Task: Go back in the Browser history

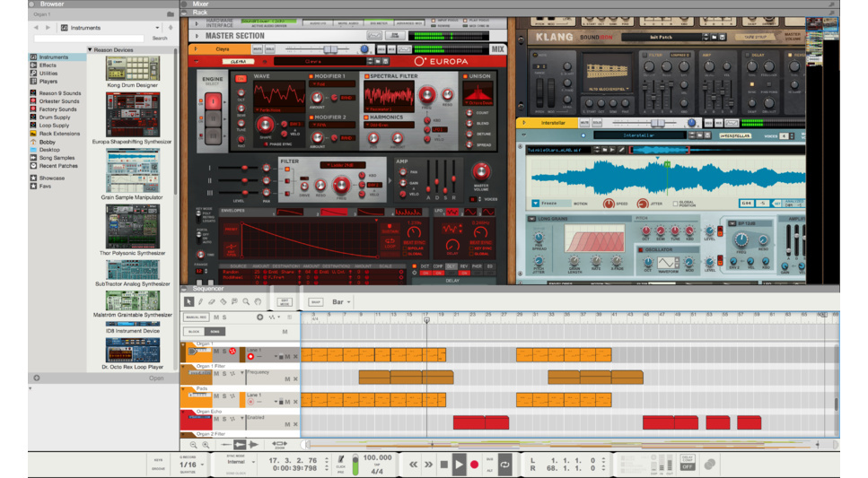Action: pos(36,27)
